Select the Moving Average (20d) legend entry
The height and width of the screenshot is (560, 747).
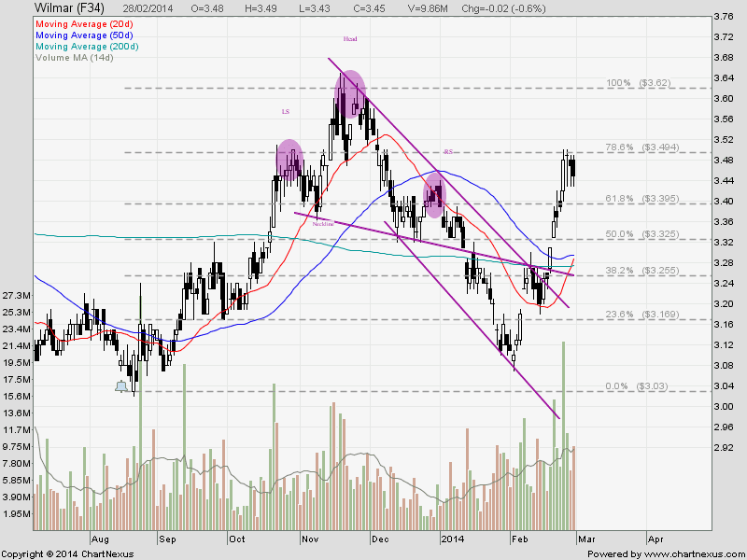point(84,24)
